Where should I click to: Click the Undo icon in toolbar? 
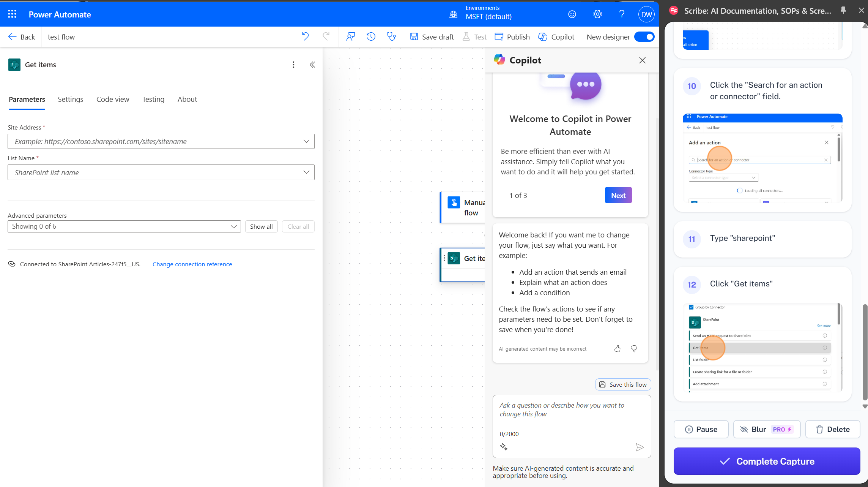[x=306, y=36]
